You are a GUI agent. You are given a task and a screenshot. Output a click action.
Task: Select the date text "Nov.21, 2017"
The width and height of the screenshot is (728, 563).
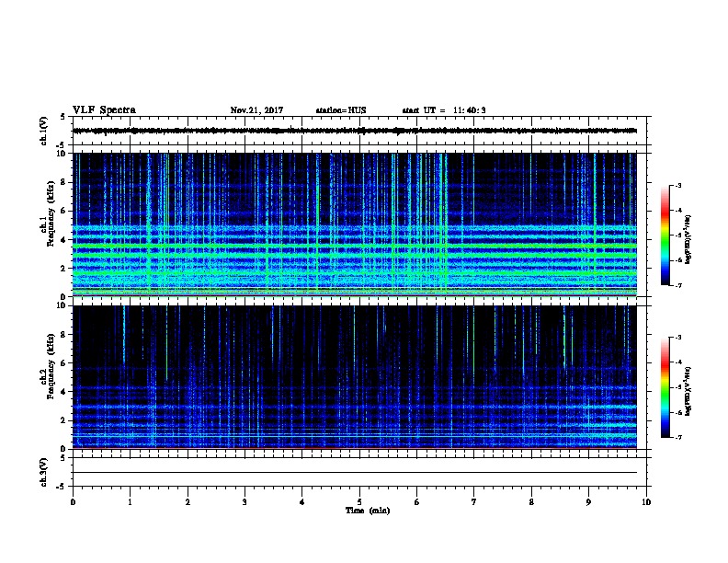pyautogui.click(x=256, y=110)
